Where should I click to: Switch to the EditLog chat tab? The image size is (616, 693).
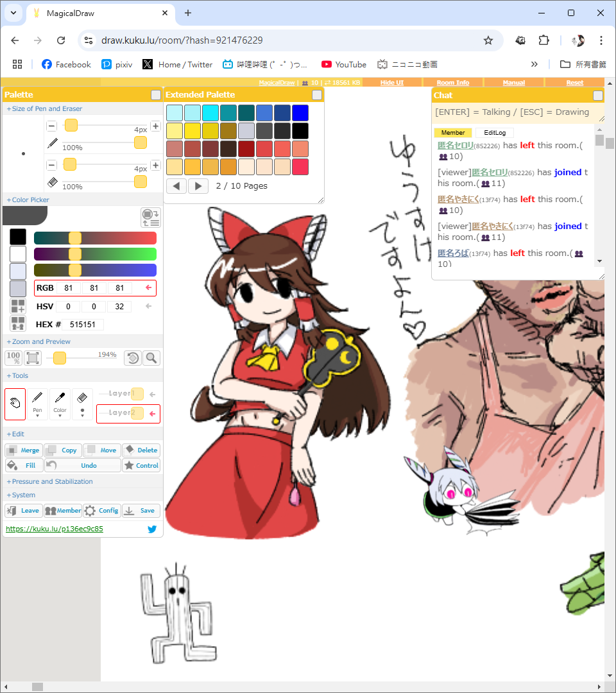(495, 133)
